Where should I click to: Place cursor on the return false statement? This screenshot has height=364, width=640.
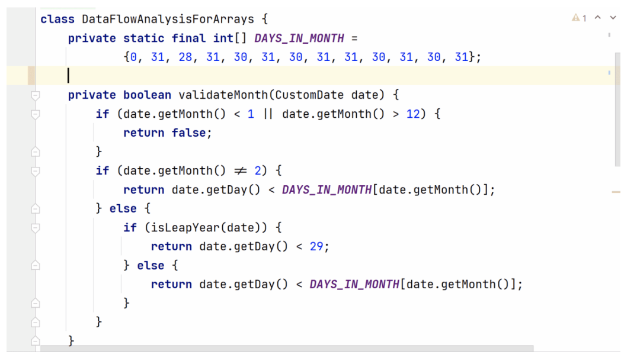coord(167,133)
